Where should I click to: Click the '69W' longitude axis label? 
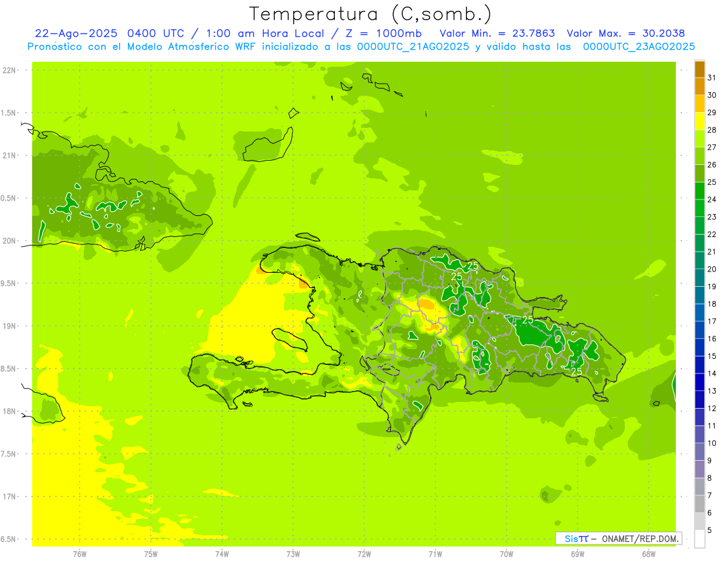577,554
